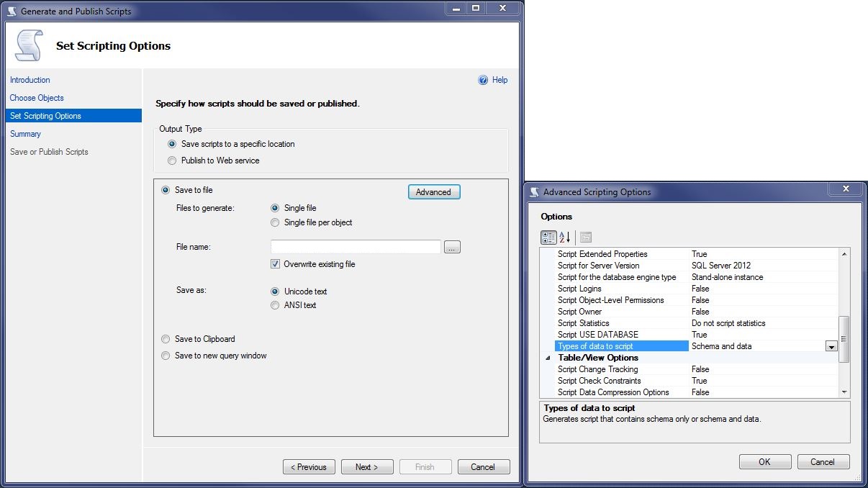Switch property grid to Categorized view
Image resolution: width=868 pixels, height=488 pixels.
click(x=548, y=238)
